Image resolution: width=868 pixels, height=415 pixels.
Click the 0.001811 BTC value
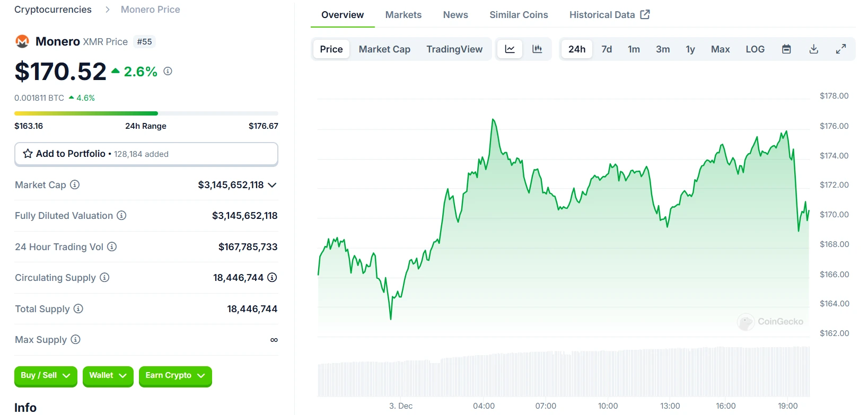pyautogui.click(x=39, y=98)
